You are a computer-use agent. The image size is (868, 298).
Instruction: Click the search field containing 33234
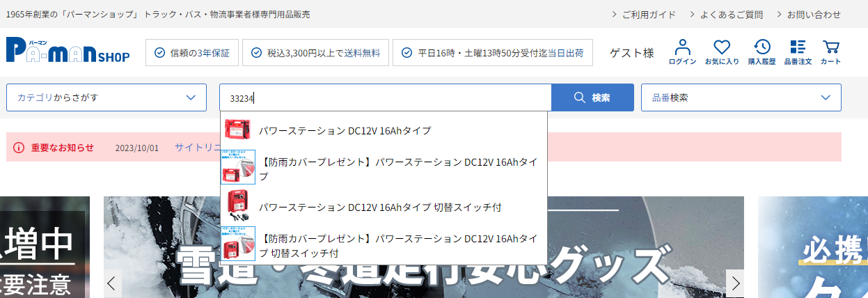(386, 97)
